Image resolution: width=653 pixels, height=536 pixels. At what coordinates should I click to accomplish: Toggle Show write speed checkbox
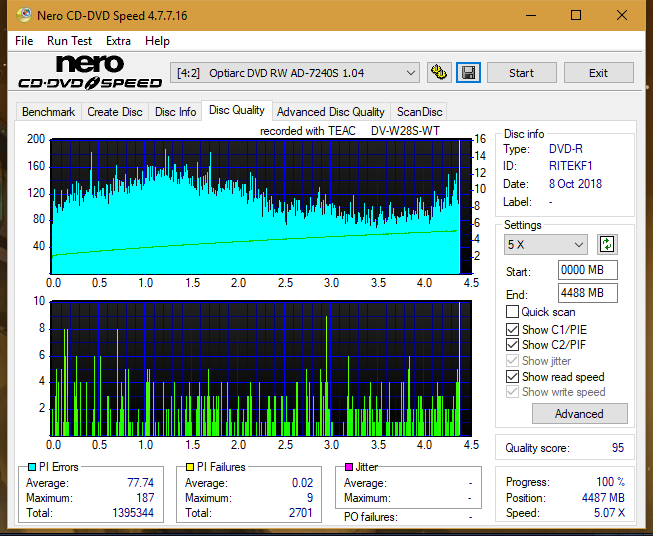(512, 392)
